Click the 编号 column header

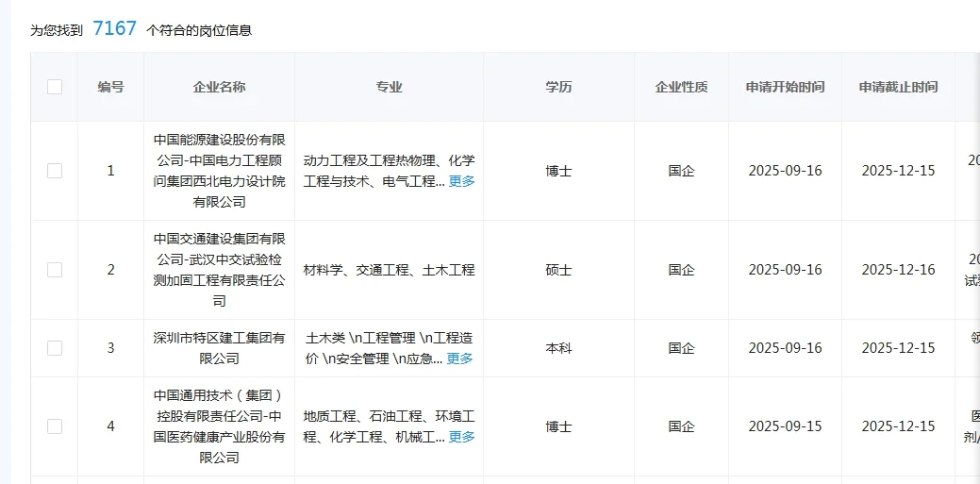click(110, 87)
